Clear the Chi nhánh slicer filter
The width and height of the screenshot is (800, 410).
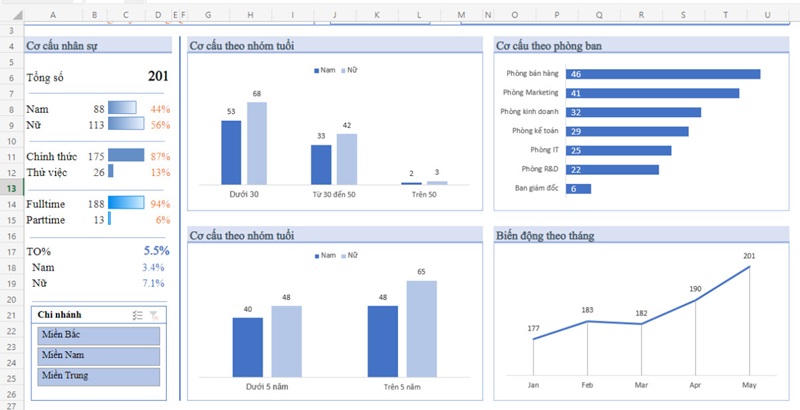coord(153,315)
